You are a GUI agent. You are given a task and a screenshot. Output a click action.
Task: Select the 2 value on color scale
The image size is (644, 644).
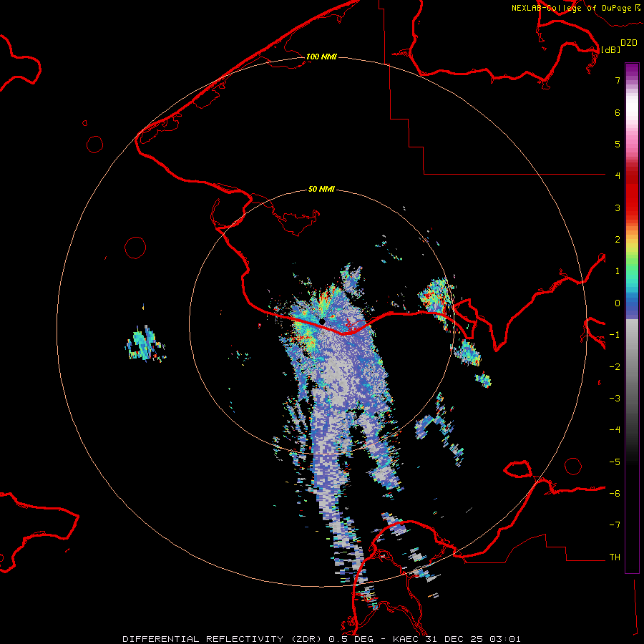point(618,240)
